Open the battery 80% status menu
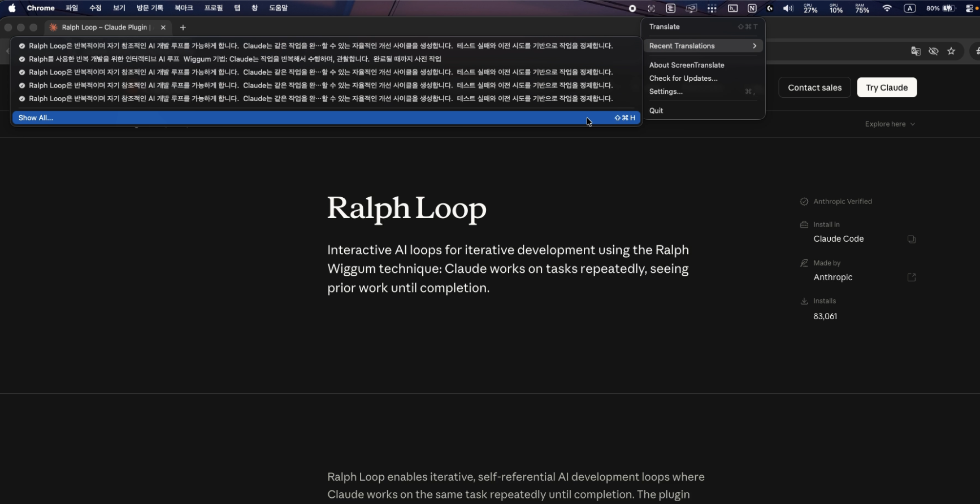Image resolution: width=980 pixels, height=504 pixels. [941, 8]
